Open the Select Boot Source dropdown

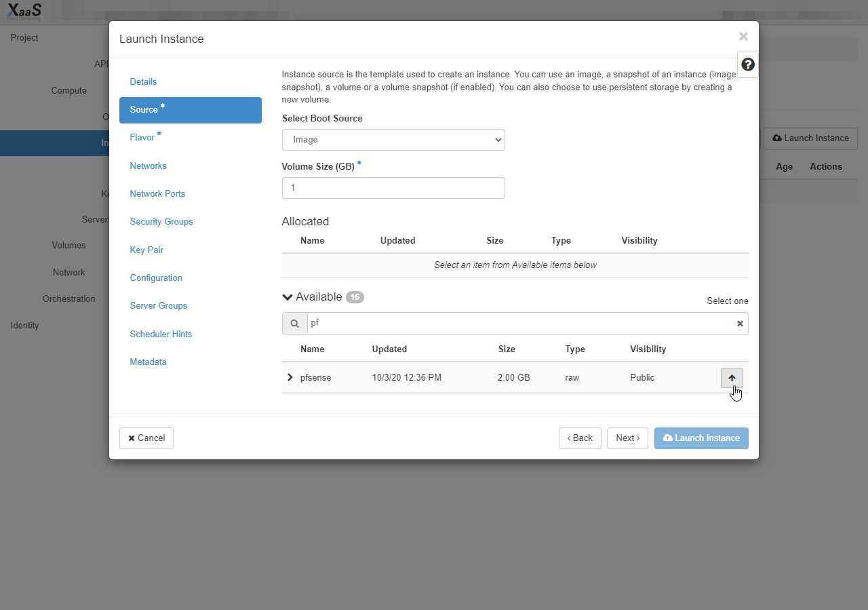pos(393,140)
